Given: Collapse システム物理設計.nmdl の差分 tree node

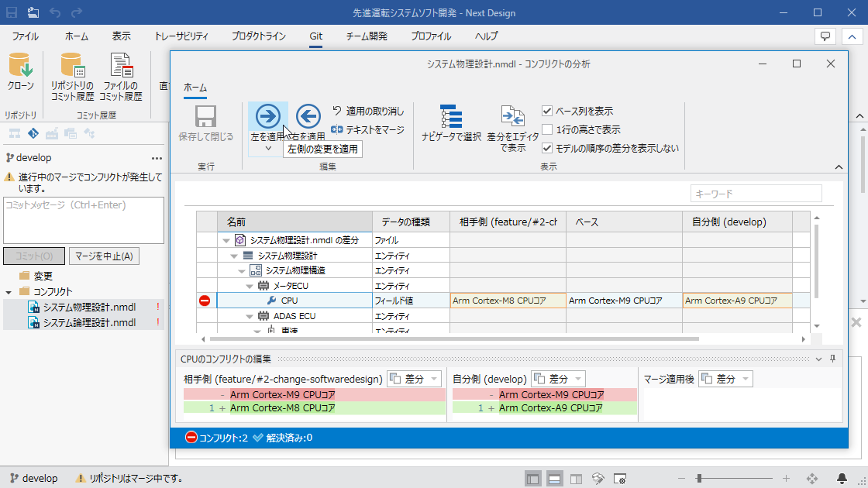Looking at the screenshot, I should 226,241.
